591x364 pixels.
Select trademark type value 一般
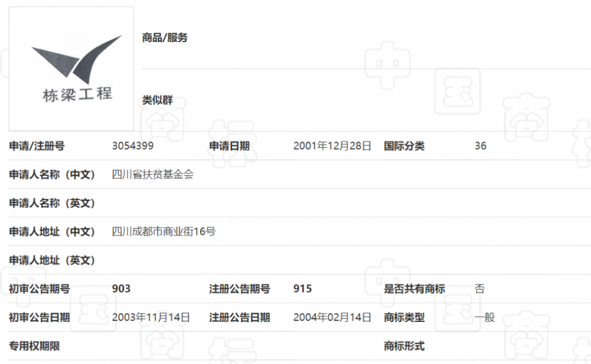[x=485, y=317]
